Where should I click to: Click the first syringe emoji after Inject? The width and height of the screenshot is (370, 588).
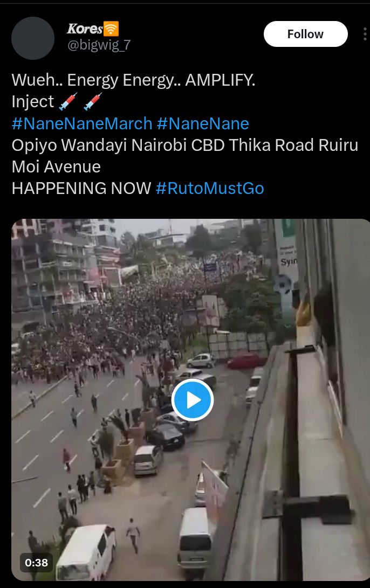[68, 102]
